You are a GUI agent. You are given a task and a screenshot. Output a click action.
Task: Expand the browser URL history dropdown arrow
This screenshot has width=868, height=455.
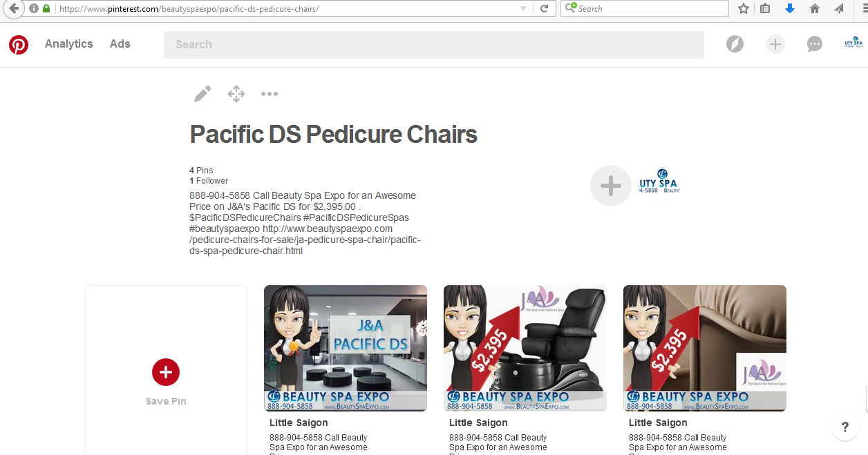[x=523, y=9]
